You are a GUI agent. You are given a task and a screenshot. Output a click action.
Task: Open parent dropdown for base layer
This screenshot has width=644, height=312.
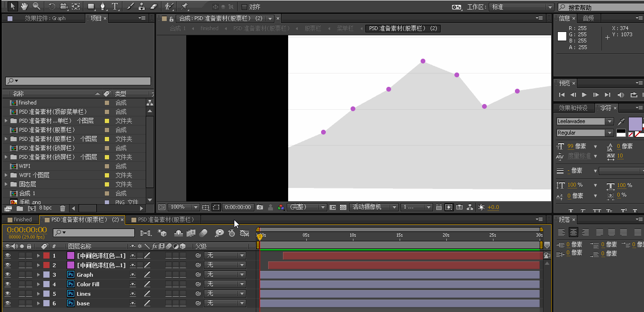(x=224, y=303)
